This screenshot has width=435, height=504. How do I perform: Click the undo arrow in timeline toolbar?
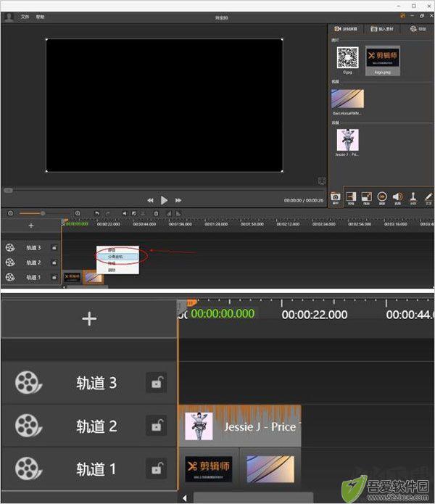point(97,213)
